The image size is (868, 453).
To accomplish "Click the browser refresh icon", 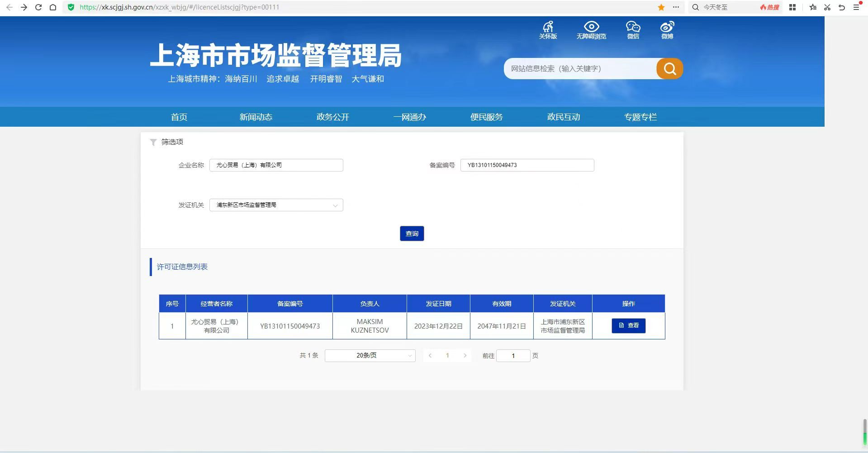I will [38, 7].
